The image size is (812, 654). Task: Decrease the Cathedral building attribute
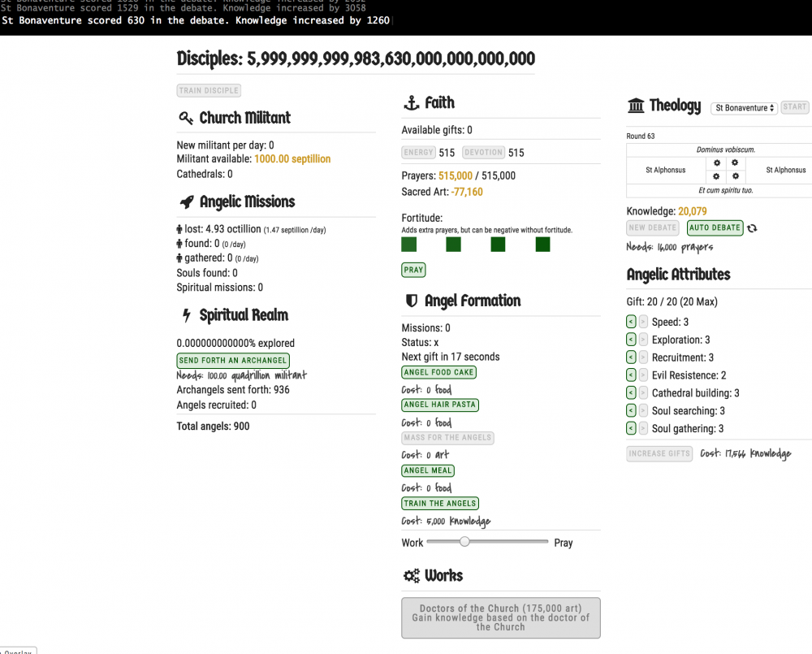tap(631, 393)
